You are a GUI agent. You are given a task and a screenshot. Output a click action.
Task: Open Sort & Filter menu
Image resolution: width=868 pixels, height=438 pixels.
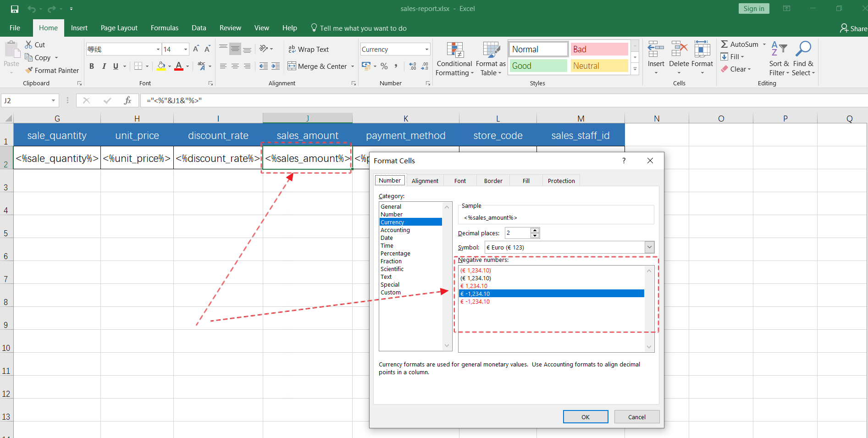779,59
